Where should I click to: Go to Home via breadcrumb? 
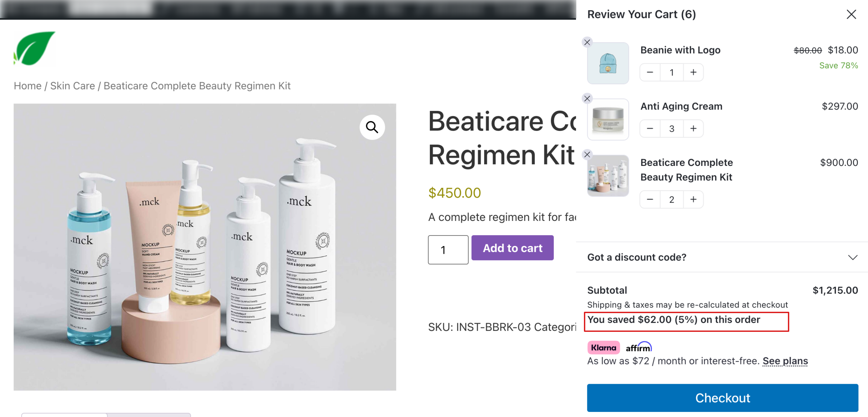click(27, 86)
